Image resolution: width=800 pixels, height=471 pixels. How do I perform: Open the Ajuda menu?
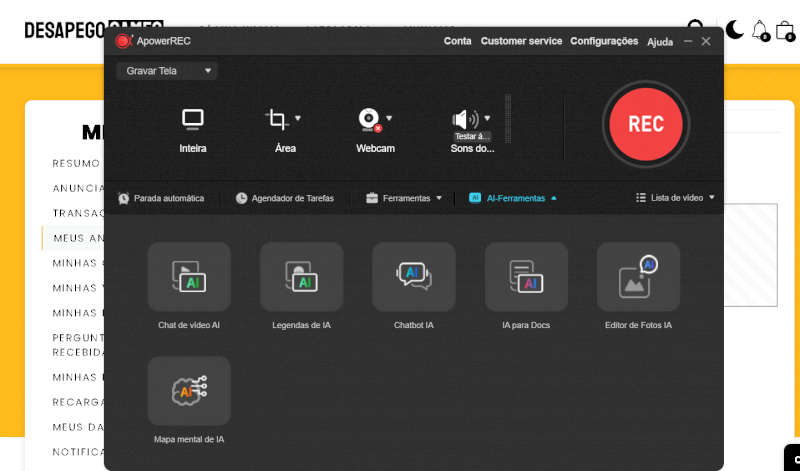coord(660,42)
